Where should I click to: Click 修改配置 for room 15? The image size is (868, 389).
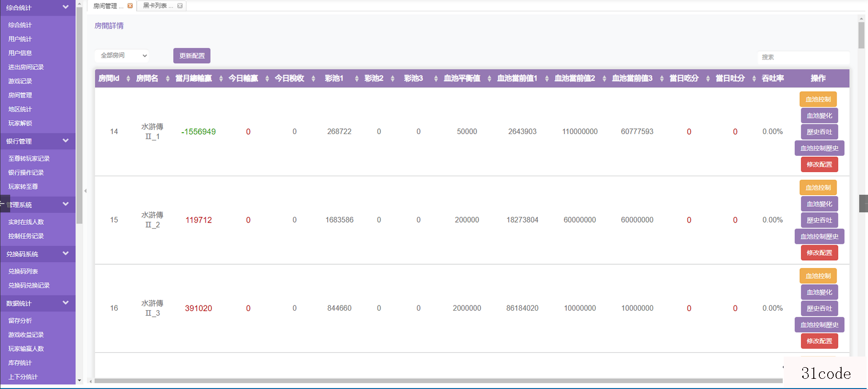(x=819, y=253)
